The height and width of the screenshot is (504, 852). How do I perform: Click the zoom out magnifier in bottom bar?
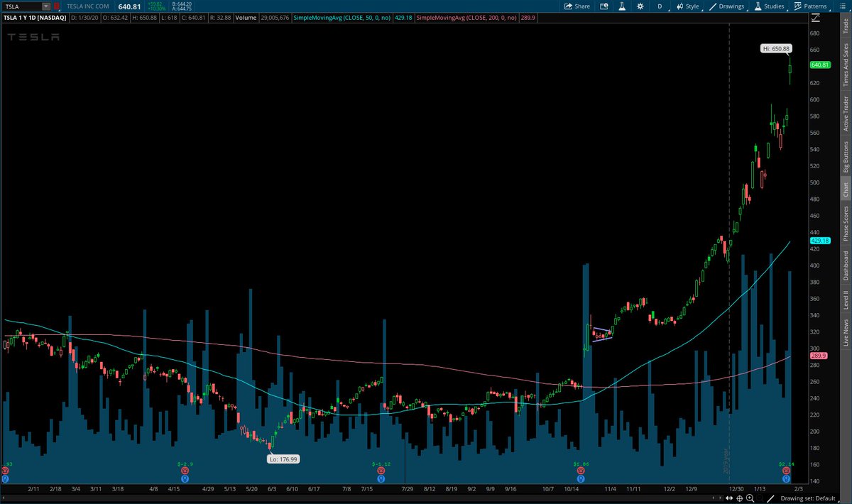point(761,498)
